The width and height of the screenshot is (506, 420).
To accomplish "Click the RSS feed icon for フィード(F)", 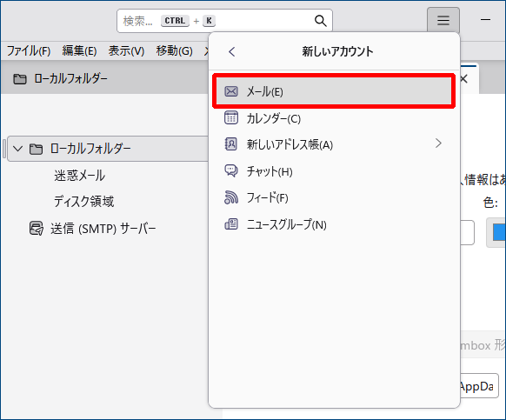I will (231, 197).
